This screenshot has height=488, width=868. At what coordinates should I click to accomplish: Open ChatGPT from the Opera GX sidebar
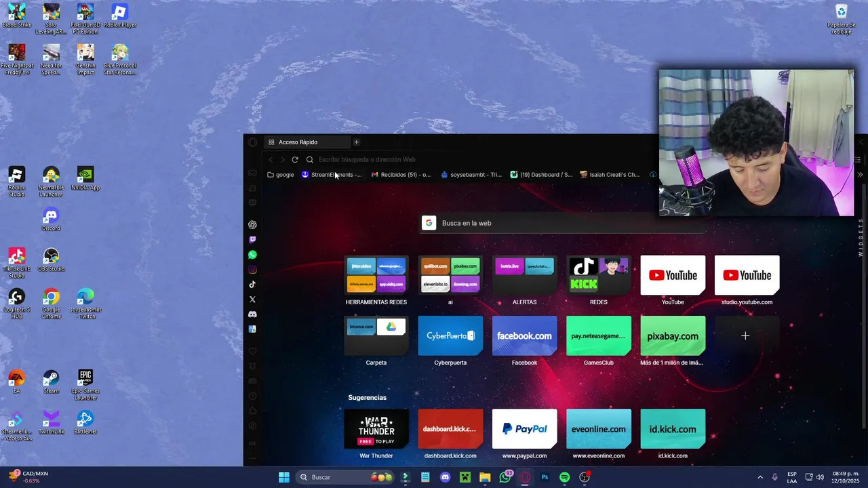pos(252,225)
